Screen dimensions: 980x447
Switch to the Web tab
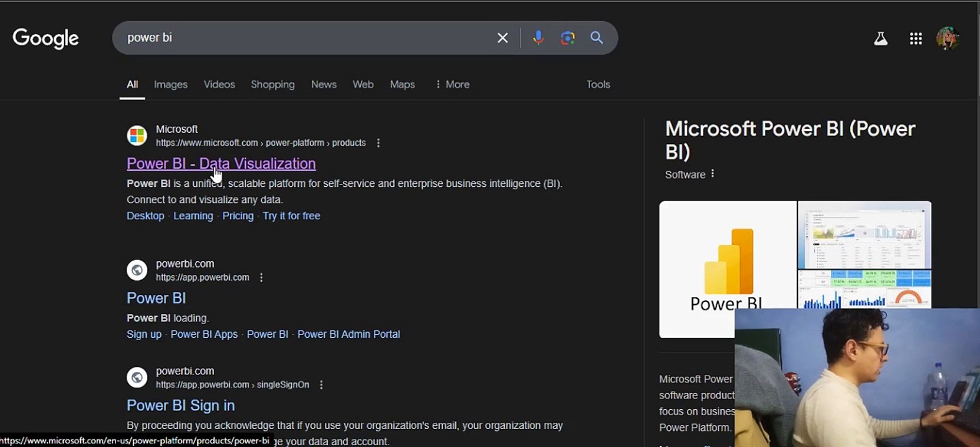click(x=363, y=84)
